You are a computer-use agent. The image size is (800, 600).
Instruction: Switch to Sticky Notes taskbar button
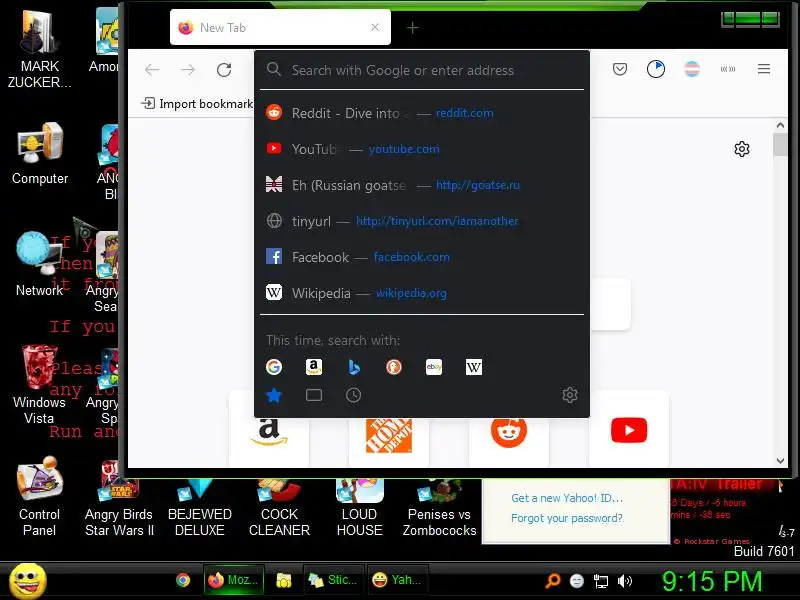click(334, 580)
